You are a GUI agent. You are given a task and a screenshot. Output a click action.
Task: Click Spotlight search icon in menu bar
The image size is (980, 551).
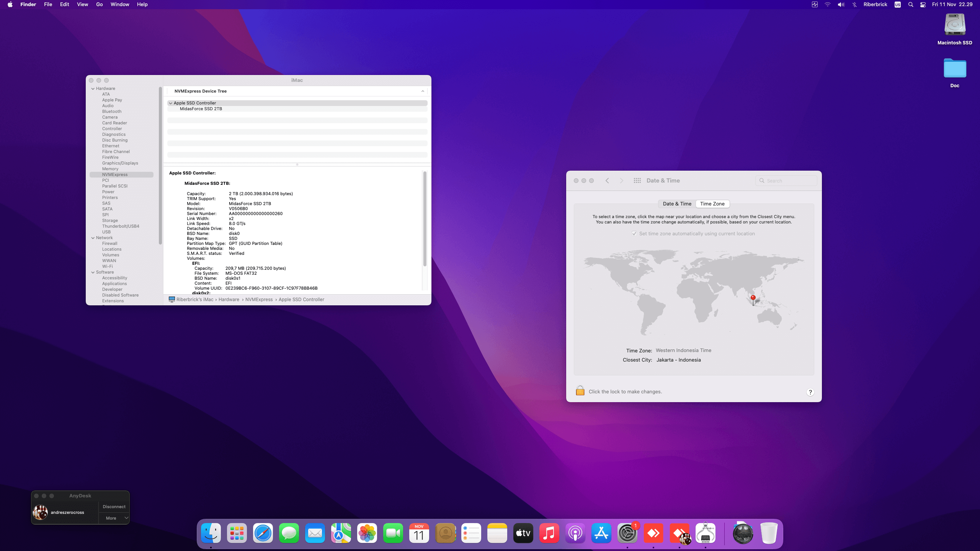[x=911, y=5]
